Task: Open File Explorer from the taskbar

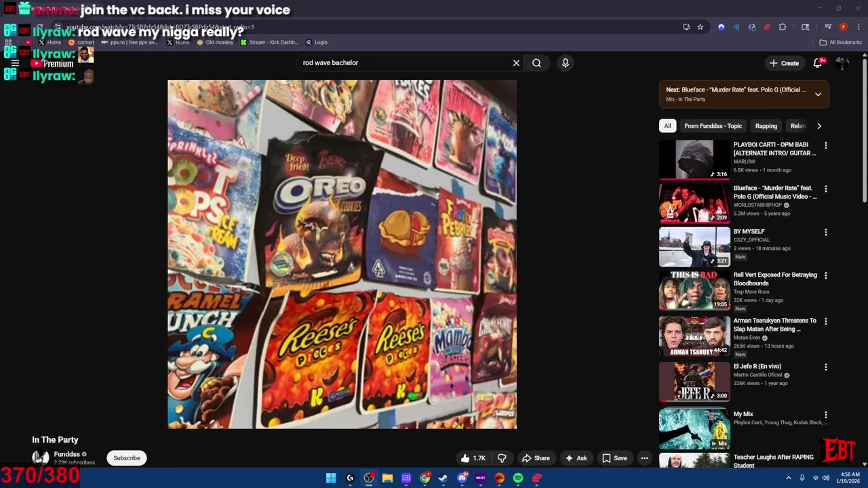Action: pyautogui.click(x=387, y=478)
